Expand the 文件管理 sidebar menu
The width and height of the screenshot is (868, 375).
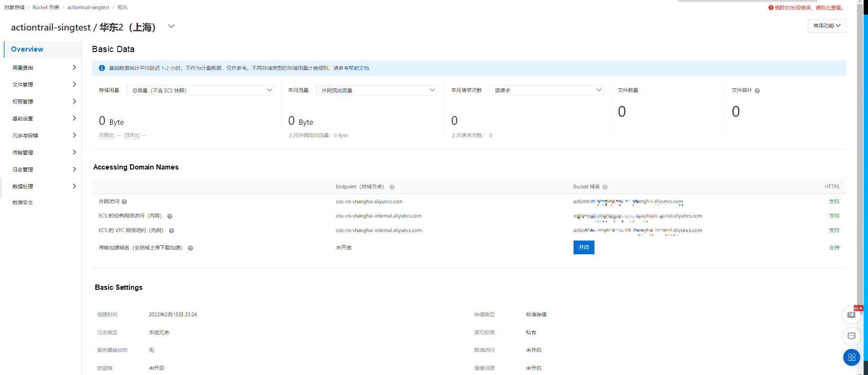(43, 85)
